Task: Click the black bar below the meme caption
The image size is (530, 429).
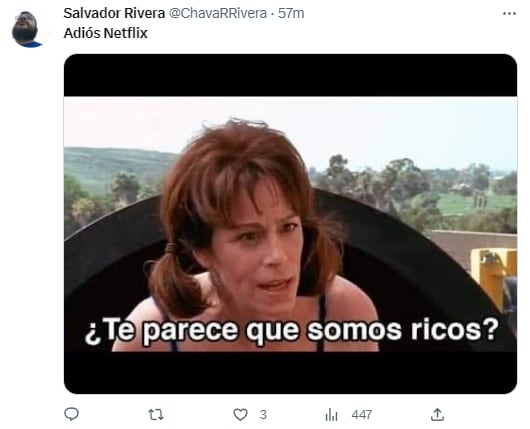Action: pos(290,373)
